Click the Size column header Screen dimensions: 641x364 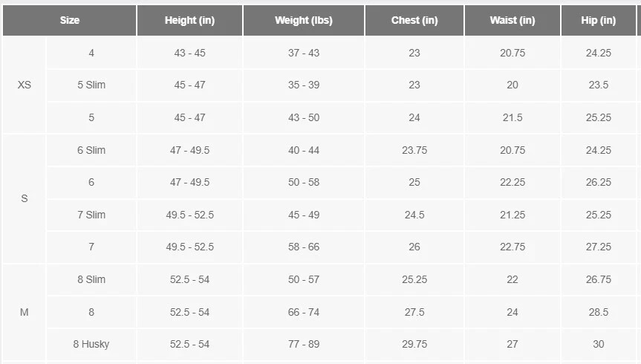(70, 21)
